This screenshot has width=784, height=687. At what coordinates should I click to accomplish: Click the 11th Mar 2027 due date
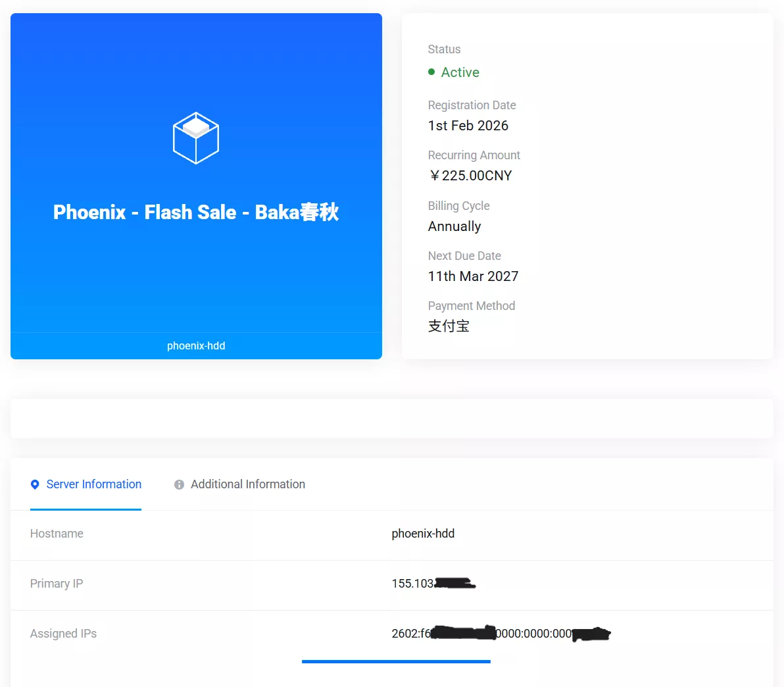(473, 276)
